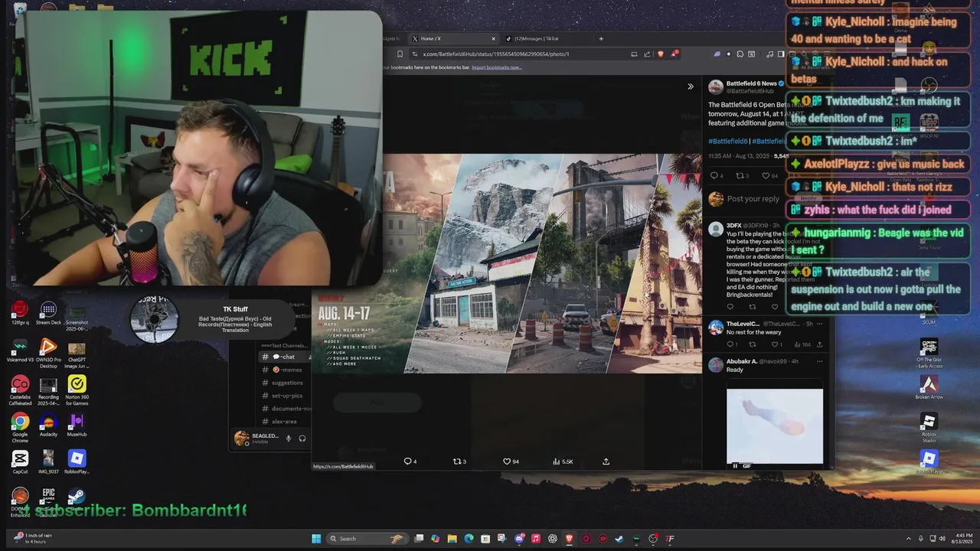Viewport: 980px width, 551px height.
Task: Open the -chat Discord channel
Action: 283,357
